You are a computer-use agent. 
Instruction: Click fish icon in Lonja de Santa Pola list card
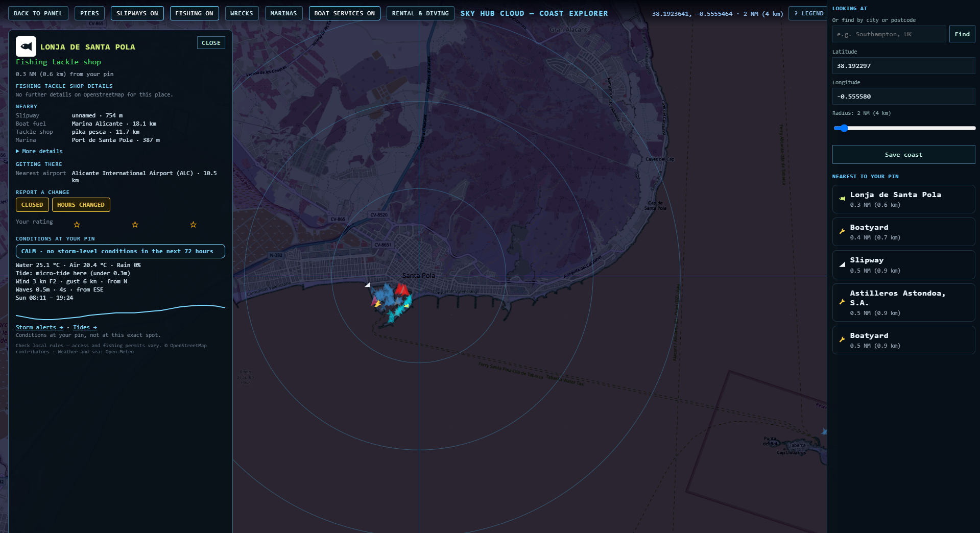(842, 199)
